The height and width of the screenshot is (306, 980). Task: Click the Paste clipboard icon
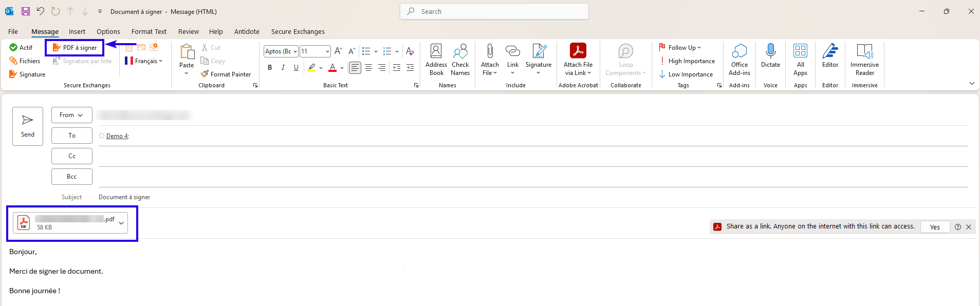(x=187, y=51)
